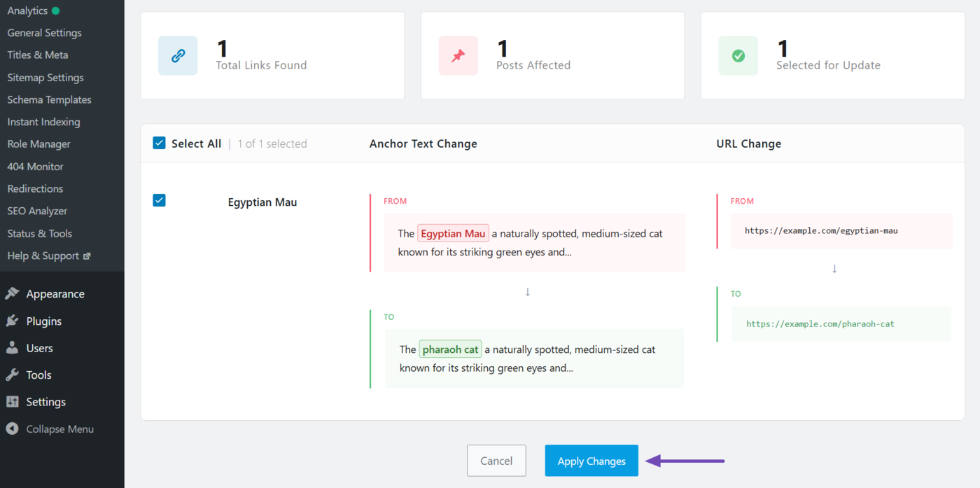Open the Tools menu
980x488 pixels.
(38, 375)
